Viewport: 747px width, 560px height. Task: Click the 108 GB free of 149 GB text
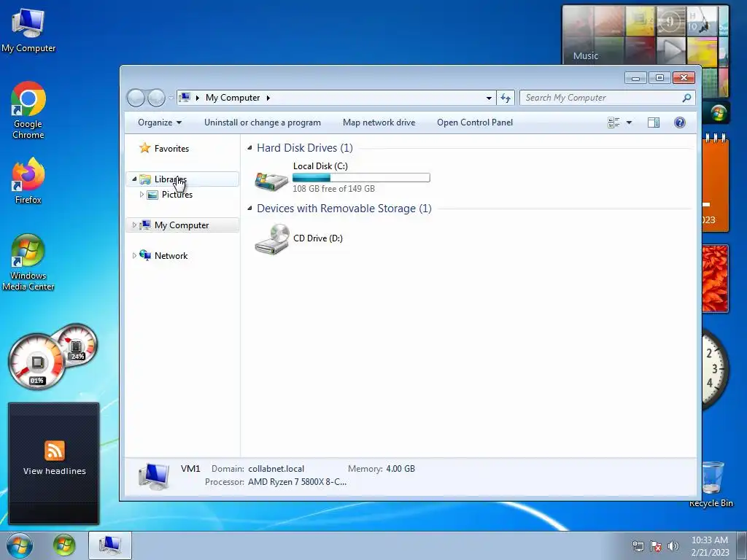click(333, 189)
